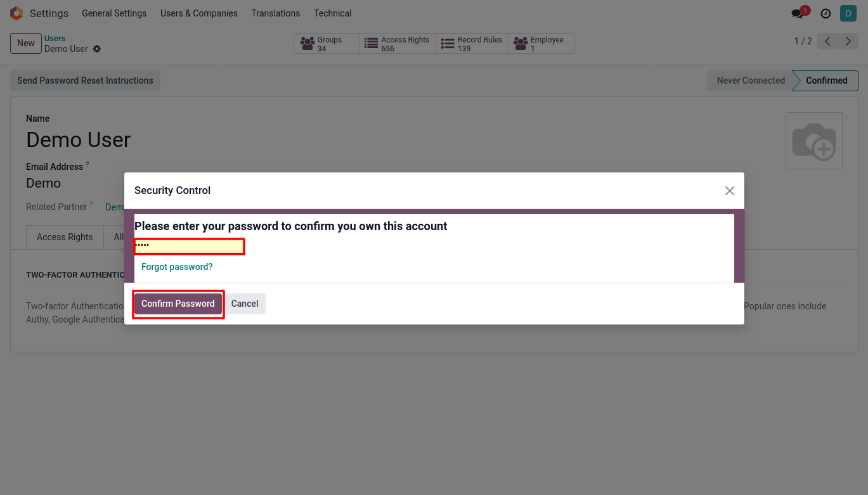The height and width of the screenshot is (495, 868).
Task: Open the activities clock icon
Action: pyautogui.click(x=826, y=13)
